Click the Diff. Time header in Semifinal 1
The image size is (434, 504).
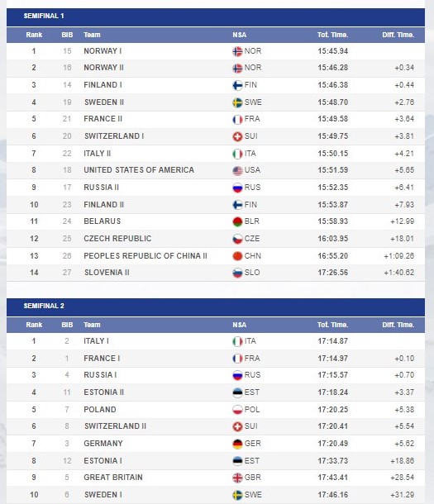[398, 35]
